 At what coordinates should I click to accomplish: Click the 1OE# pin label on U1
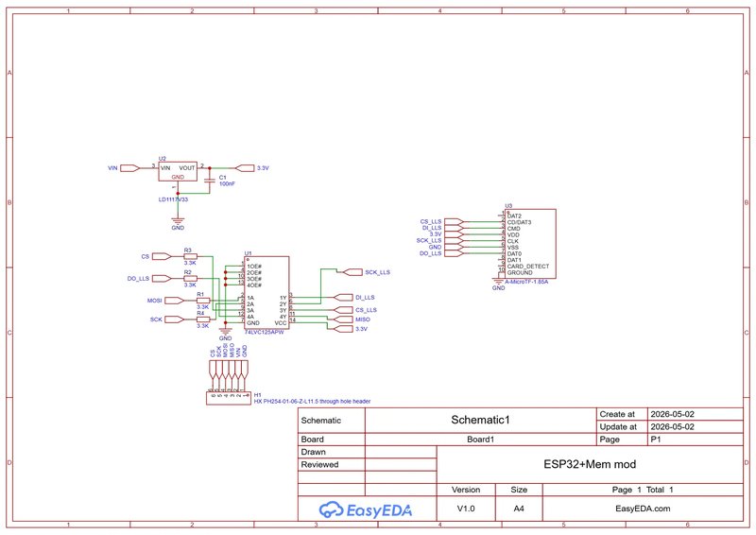254,267
